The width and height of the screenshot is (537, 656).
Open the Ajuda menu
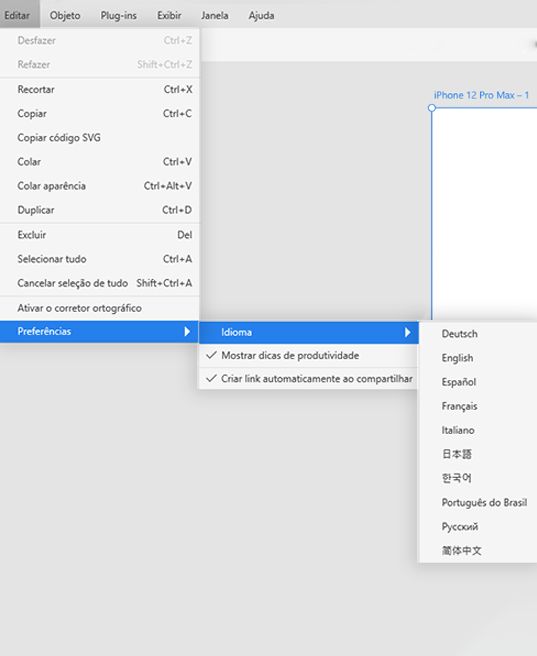point(261,15)
